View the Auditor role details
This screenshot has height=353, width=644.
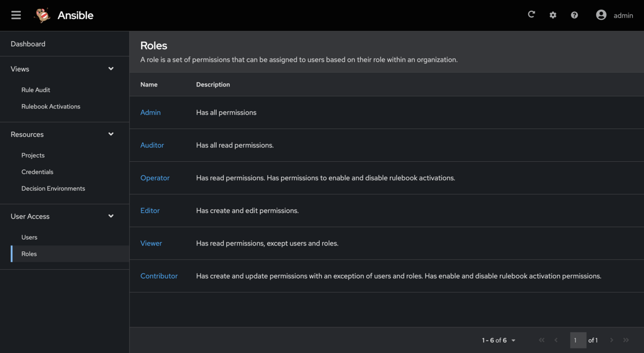(x=152, y=145)
